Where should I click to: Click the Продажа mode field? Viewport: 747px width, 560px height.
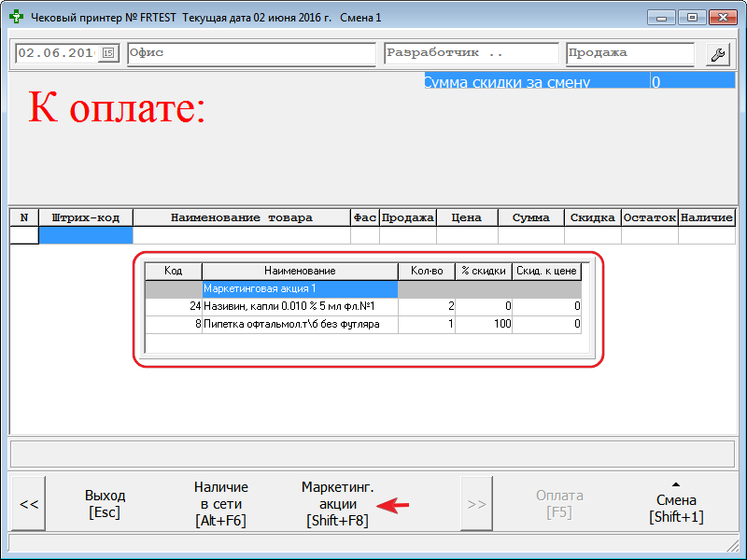[628, 53]
